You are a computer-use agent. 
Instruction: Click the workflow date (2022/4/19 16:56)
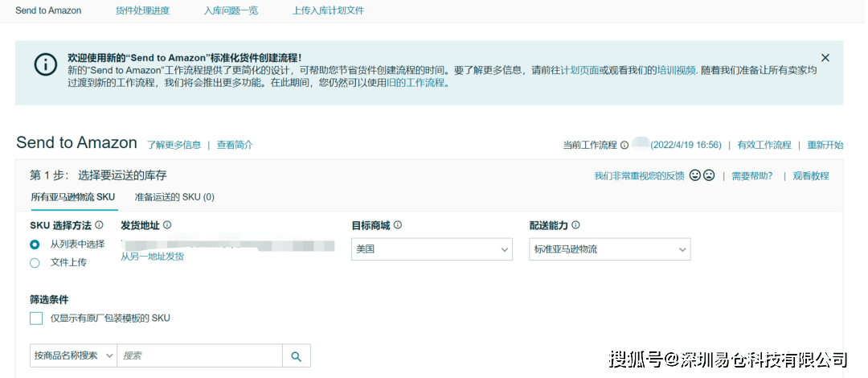pyautogui.click(x=686, y=146)
